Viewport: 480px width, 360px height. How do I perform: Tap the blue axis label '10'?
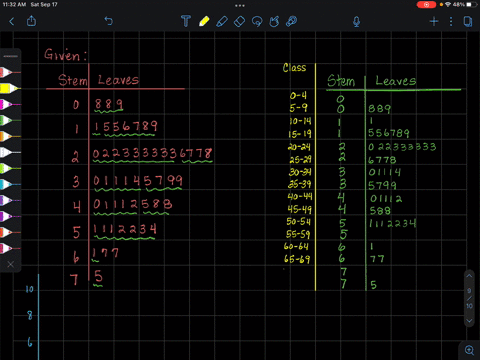click(x=30, y=289)
